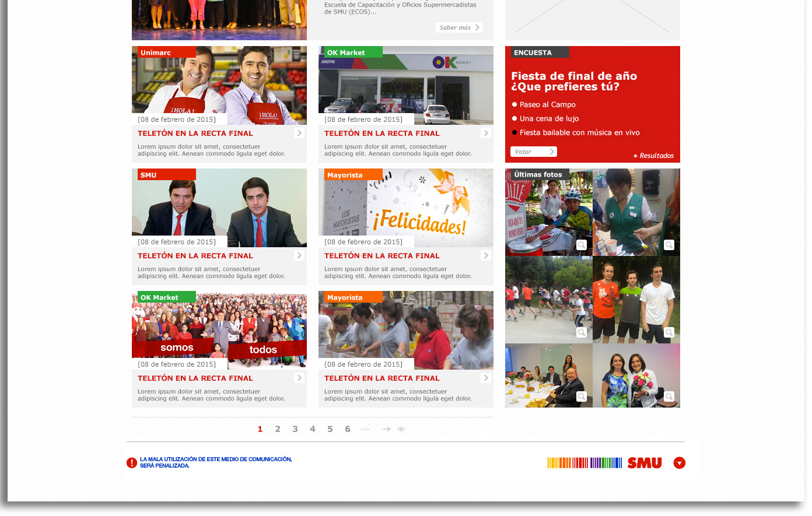
Task: Jump to last page with double arrow
Action: 401,429
